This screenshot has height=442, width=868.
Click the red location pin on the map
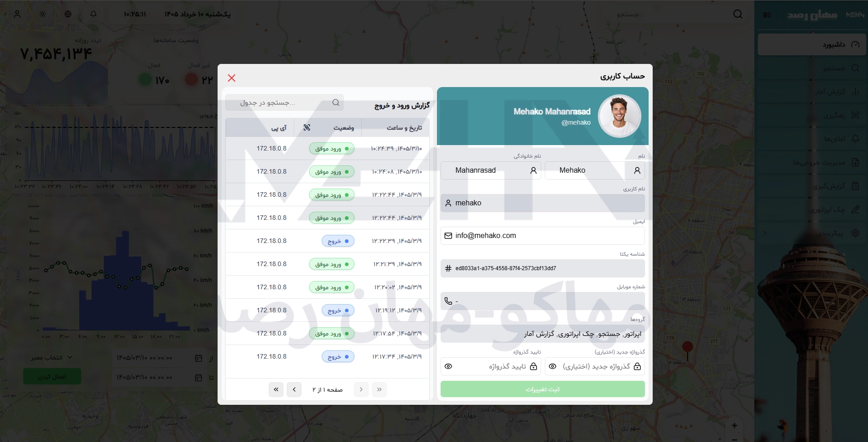[x=688, y=348]
